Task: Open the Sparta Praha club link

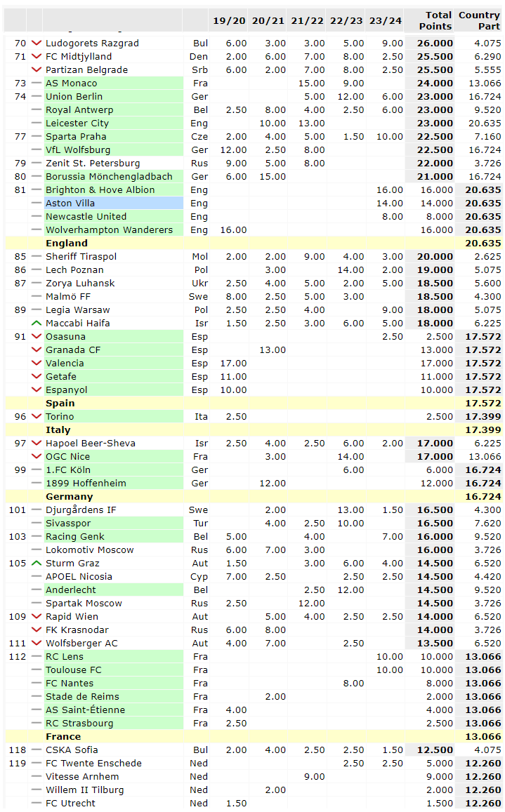Action: pyautogui.click(x=76, y=136)
